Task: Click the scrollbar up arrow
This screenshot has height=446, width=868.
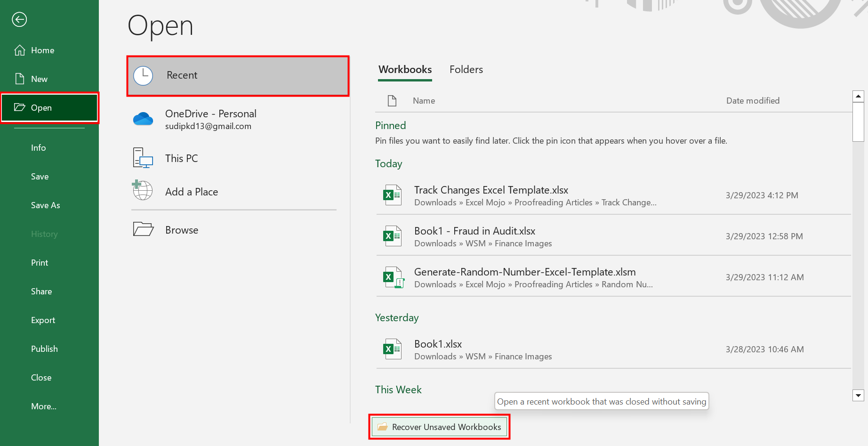Action: point(858,96)
